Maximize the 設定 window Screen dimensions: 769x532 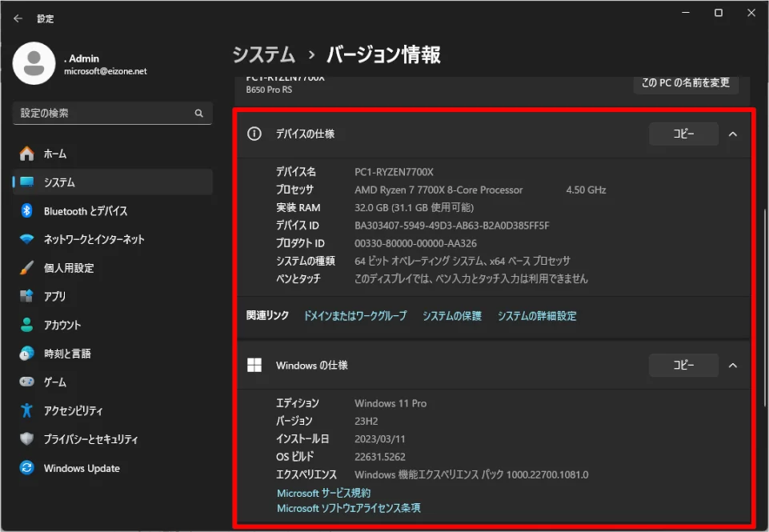pos(719,13)
